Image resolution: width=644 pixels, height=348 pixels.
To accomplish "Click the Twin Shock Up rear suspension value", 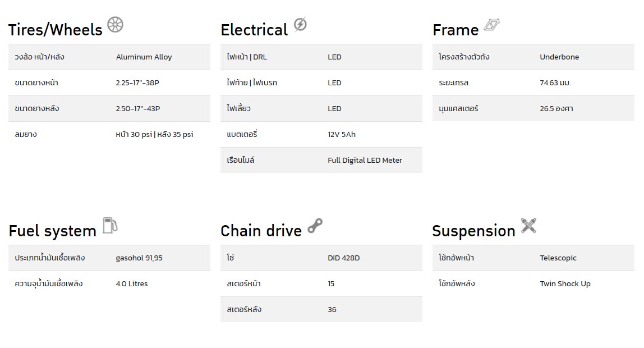I will tap(565, 284).
